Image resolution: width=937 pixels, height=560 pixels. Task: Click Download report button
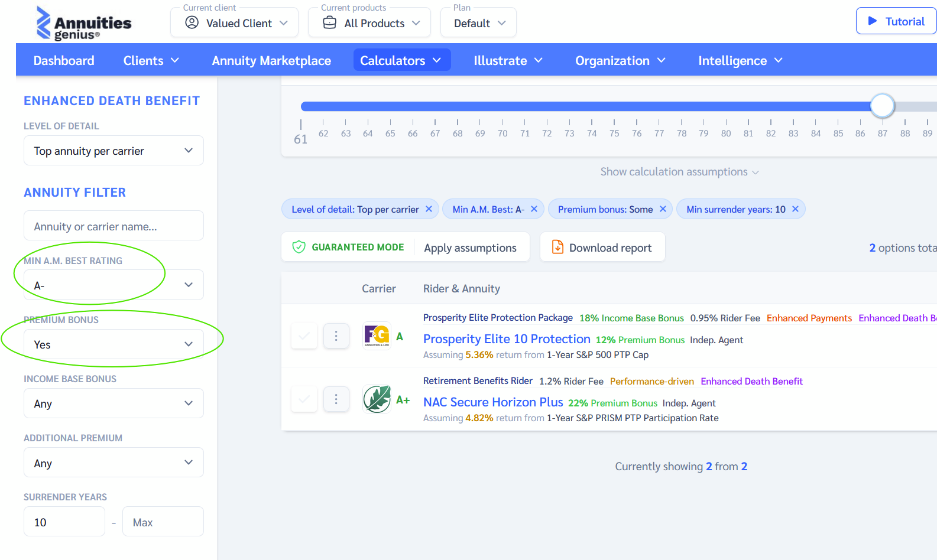tap(602, 247)
